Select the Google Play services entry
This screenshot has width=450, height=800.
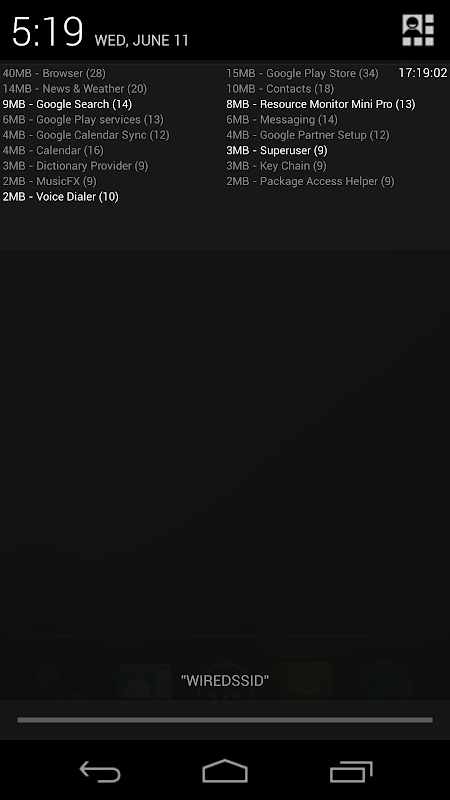pos(83,120)
